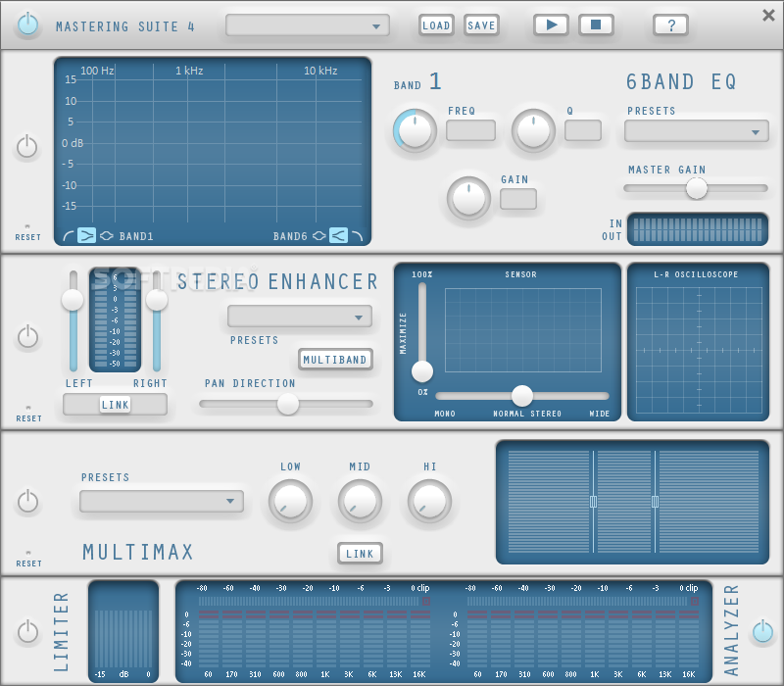Click the LOAD button
The height and width of the screenshot is (686, 784).
(x=436, y=25)
